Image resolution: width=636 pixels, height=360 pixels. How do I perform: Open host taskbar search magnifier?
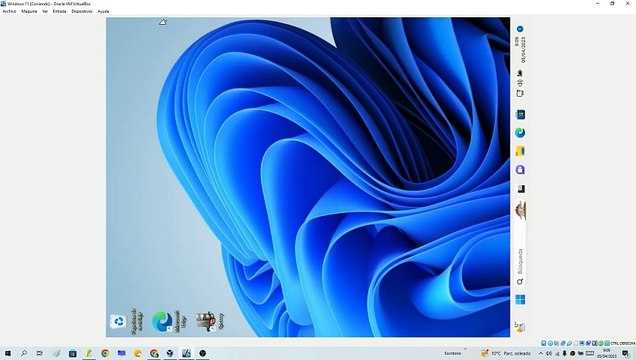(x=24, y=353)
